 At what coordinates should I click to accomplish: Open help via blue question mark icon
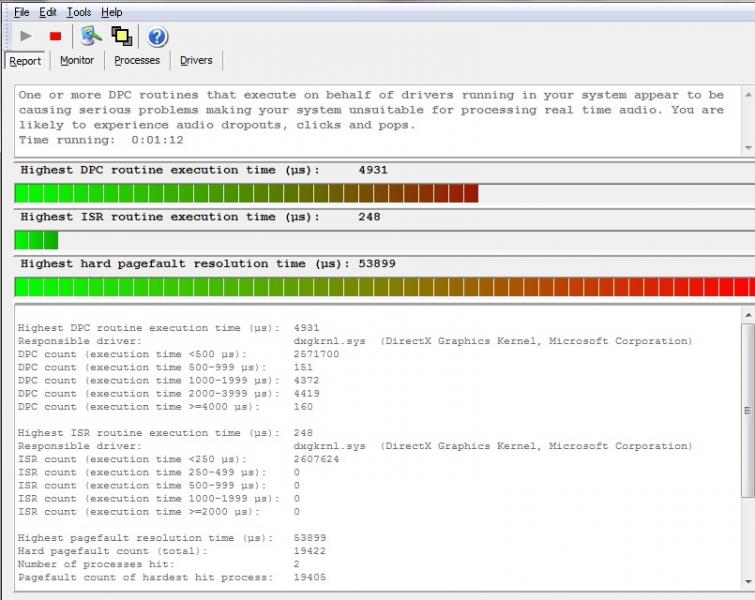tap(157, 37)
